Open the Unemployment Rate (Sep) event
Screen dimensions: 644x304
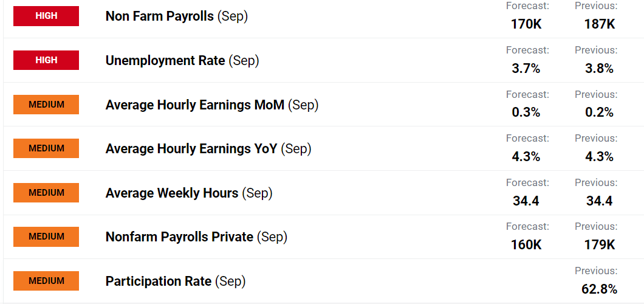pyautogui.click(x=182, y=61)
